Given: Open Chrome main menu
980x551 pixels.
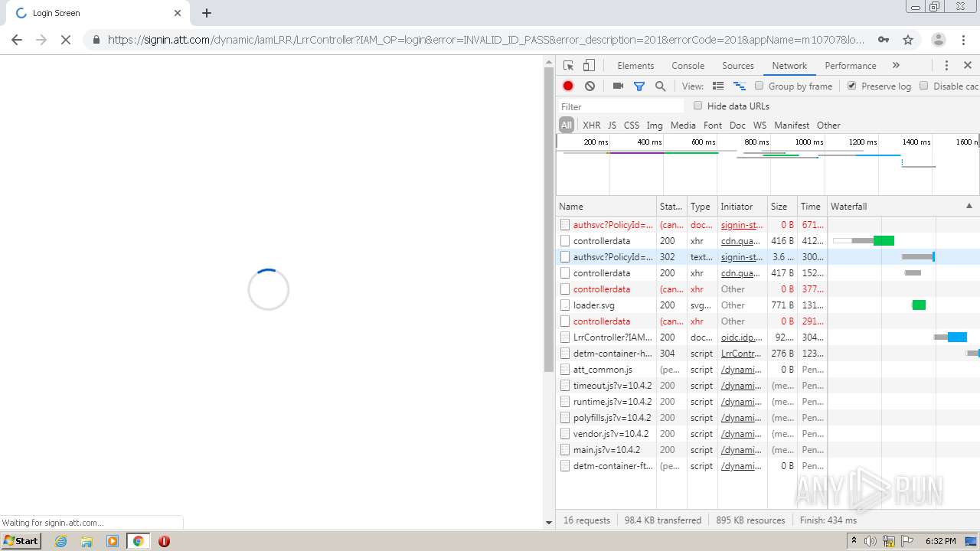Looking at the screenshot, I should pos(964,40).
